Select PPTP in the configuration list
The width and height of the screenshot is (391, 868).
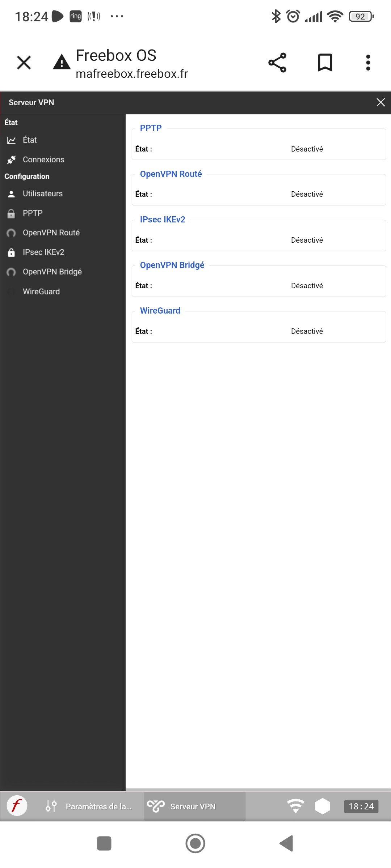point(33,213)
